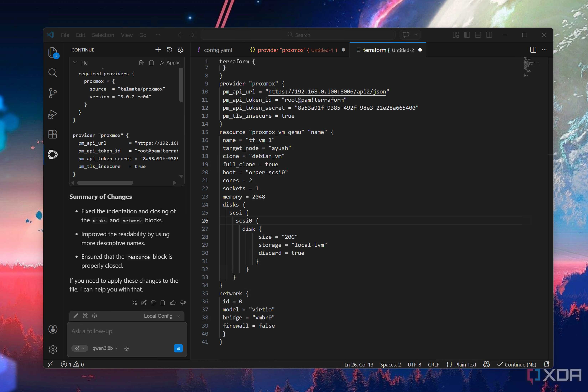
Task: Open the Selection menu
Action: pos(103,35)
